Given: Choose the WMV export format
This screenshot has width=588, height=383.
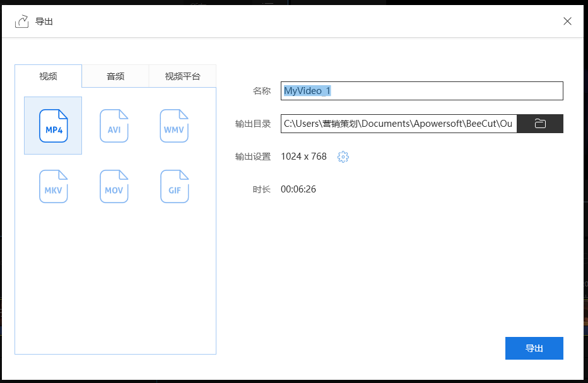Looking at the screenshot, I should coord(174,125).
